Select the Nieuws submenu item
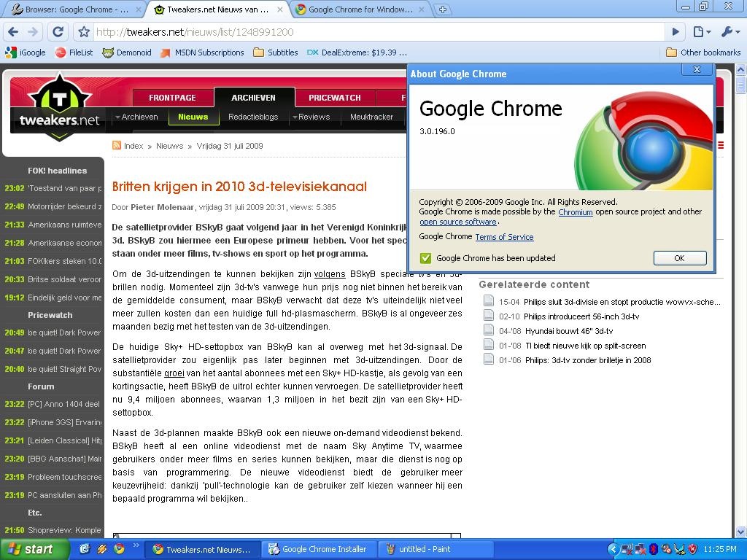 (193, 117)
